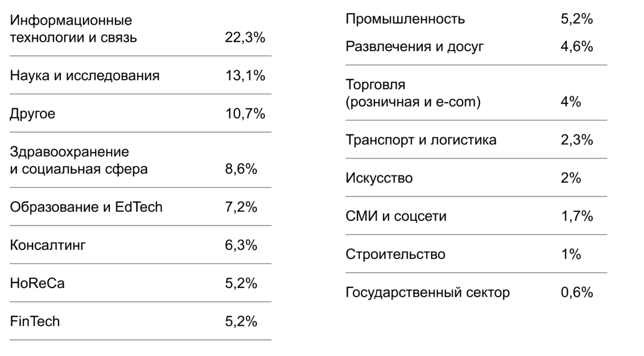Click the 'Строительство' label

coord(395,254)
